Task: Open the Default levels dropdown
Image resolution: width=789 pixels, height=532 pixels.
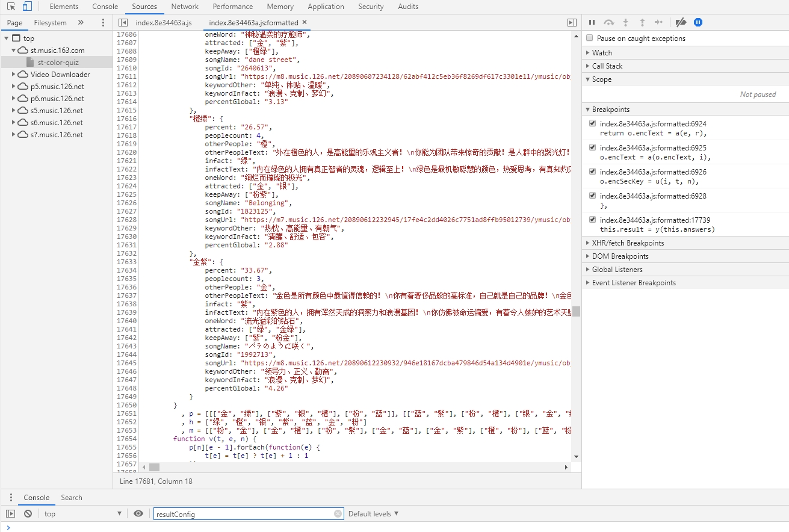Action: coord(373,514)
